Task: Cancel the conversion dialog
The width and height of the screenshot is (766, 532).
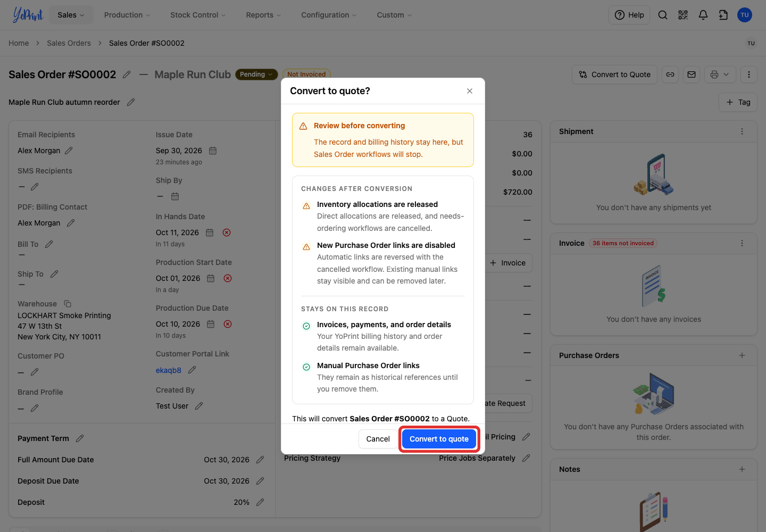Action: pos(378,439)
